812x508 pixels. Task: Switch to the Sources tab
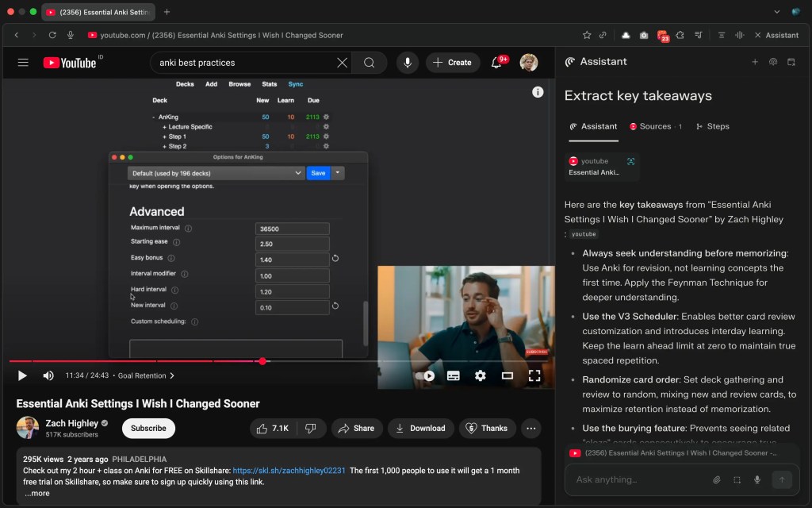tap(655, 126)
